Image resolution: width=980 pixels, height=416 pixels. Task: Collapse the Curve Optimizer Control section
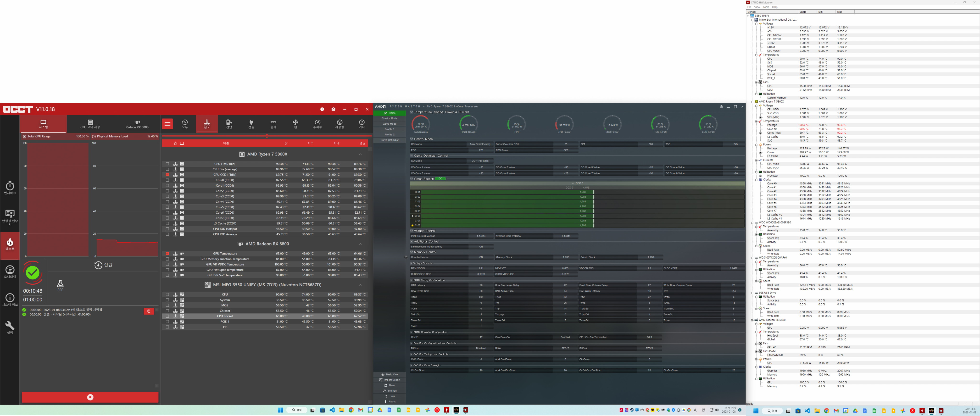(412, 155)
